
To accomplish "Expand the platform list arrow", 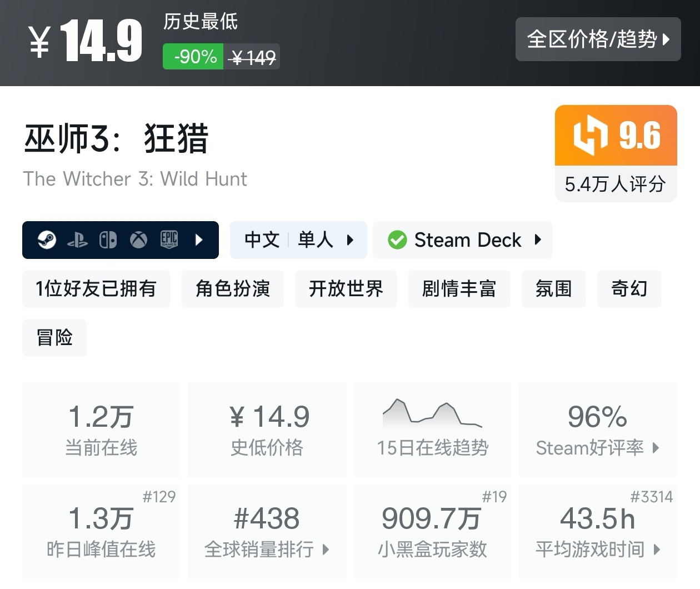I will [x=199, y=240].
